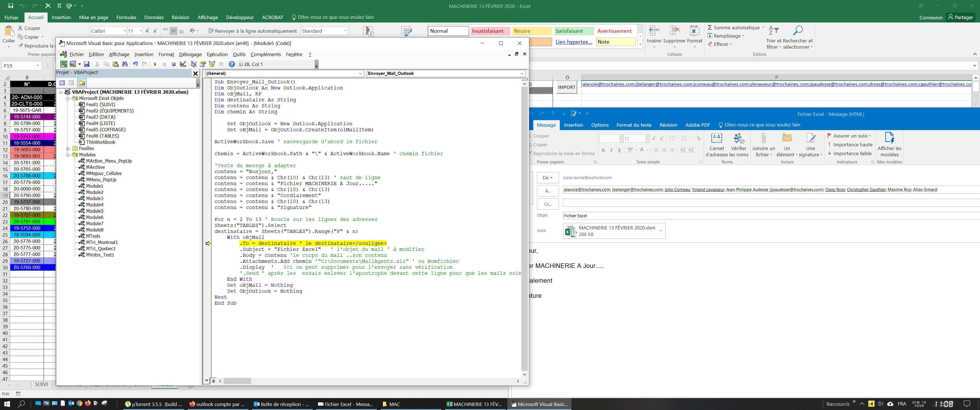
Task: Click the IMPORT button in Excel sheet
Action: (x=566, y=87)
